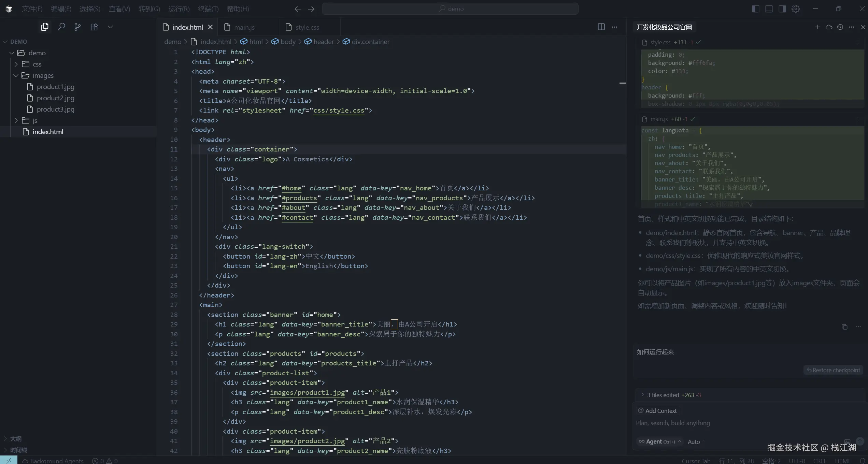This screenshot has height=464, width=868.
Task: Open the Agent mode dropdown
Action: coord(659,441)
